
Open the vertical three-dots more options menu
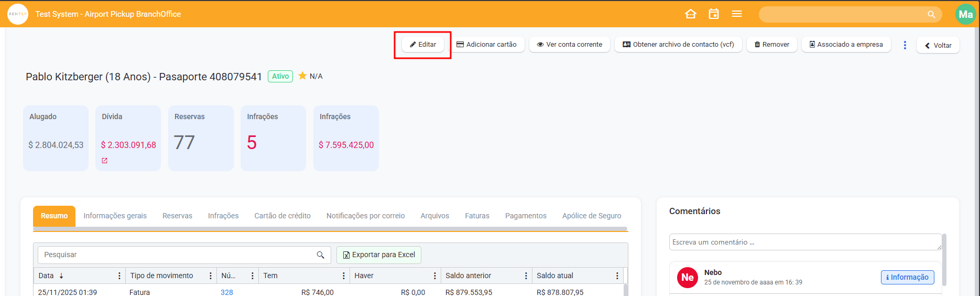coord(905,45)
